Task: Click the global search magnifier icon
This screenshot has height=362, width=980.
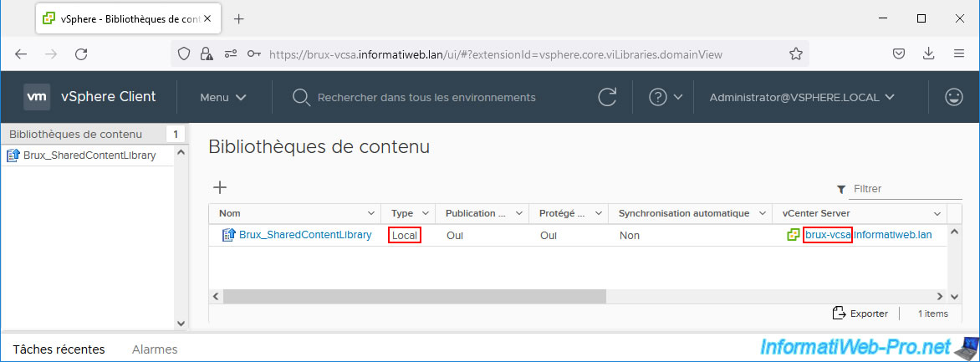Action: [301, 97]
